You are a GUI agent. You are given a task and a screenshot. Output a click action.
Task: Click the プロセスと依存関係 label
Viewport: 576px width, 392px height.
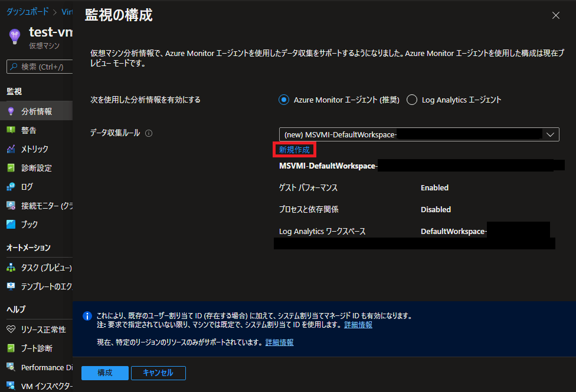[x=309, y=210]
